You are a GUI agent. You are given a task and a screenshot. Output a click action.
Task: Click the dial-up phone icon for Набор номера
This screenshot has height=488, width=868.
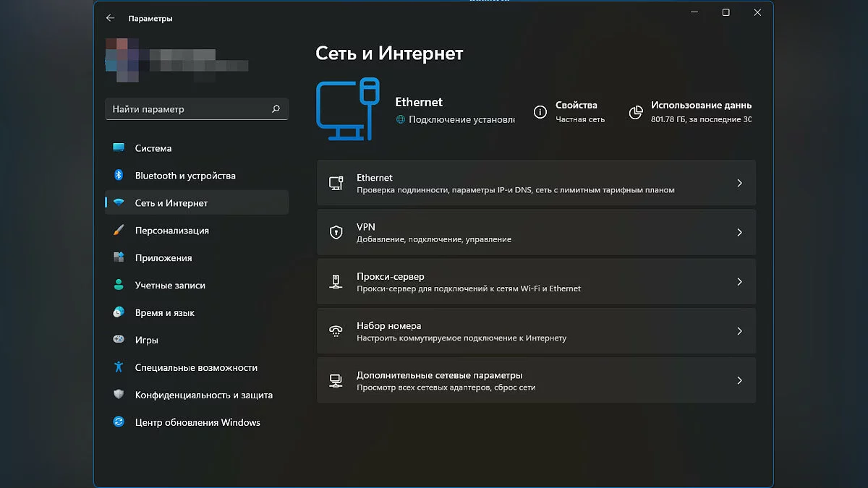click(x=336, y=331)
